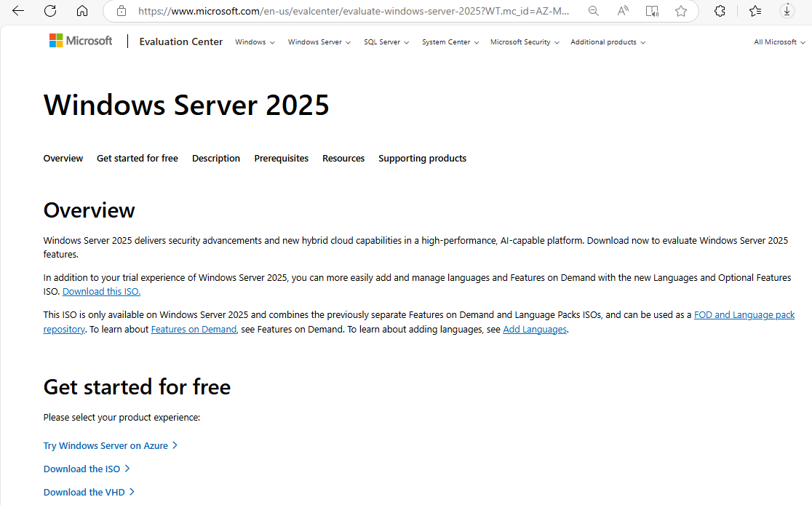Expand the Additional products menu
Viewport: 812px width, 505px height.
pyautogui.click(x=608, y=41)
